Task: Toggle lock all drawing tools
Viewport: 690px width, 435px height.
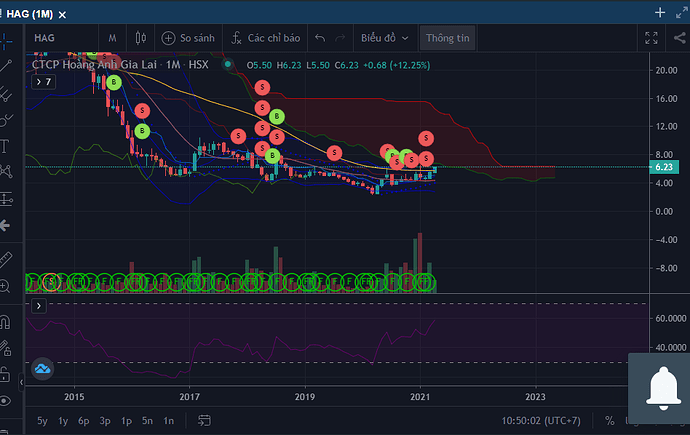Action: point(6,376)
